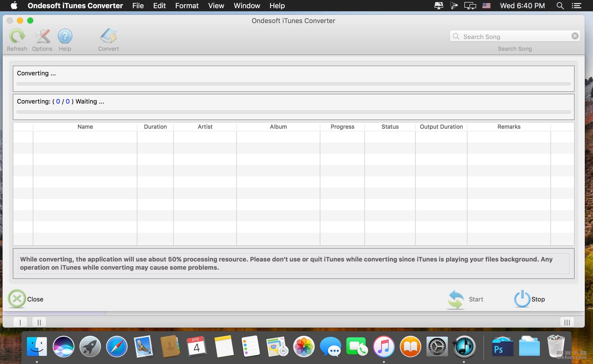Click the Remarks column header
The width and height of the screenshot is (593, 364).
point(509,127)
